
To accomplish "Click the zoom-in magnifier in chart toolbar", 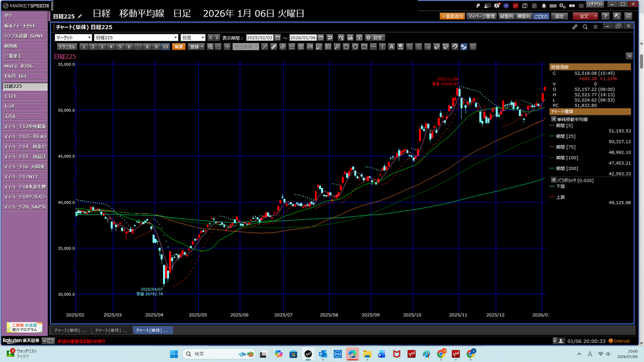I will (210, 47).
